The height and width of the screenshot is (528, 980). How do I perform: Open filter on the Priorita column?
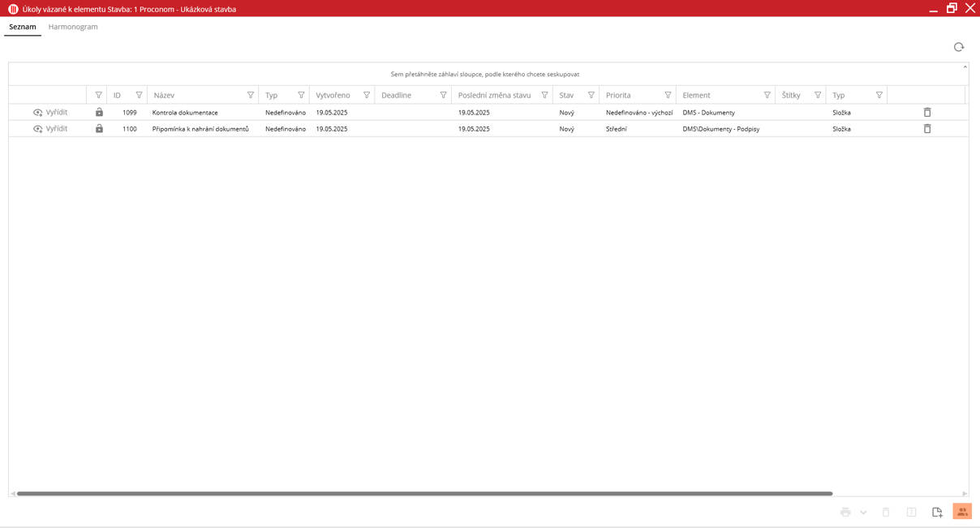point(668,96)
